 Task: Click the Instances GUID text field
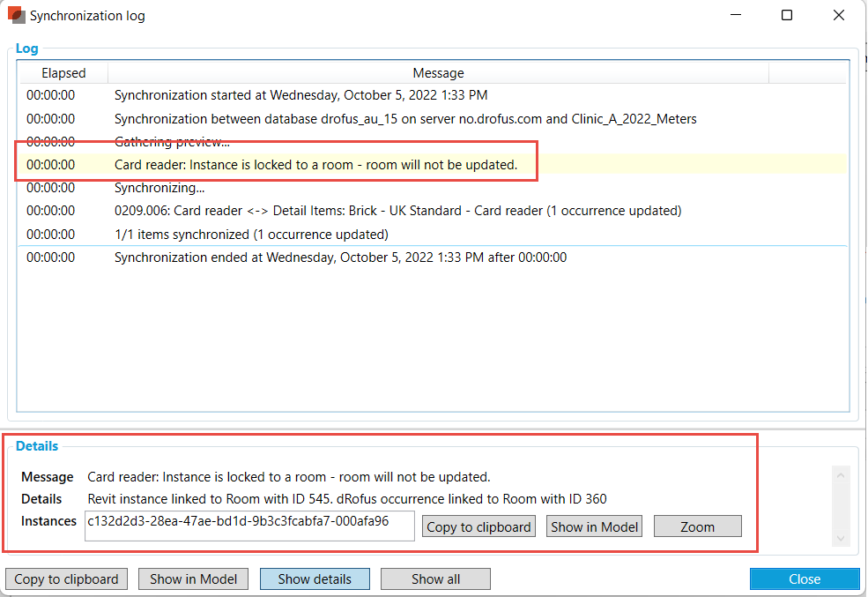[x=249, y=521]
